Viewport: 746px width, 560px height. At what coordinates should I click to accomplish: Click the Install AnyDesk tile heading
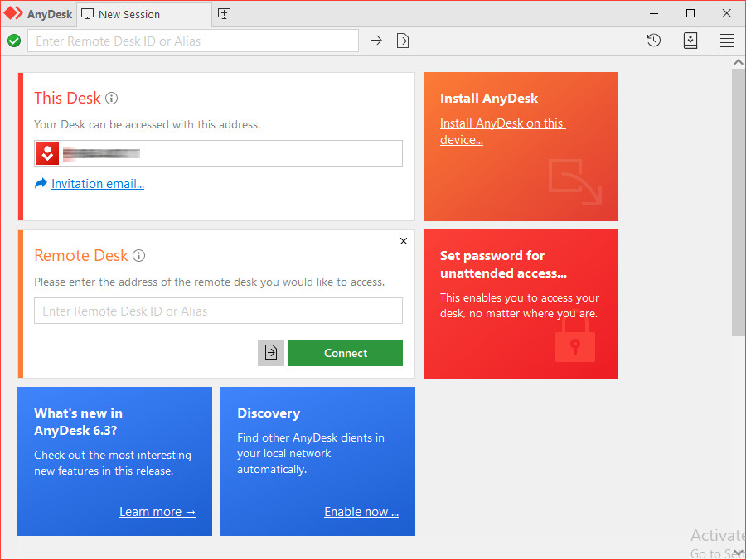point(488,99)
